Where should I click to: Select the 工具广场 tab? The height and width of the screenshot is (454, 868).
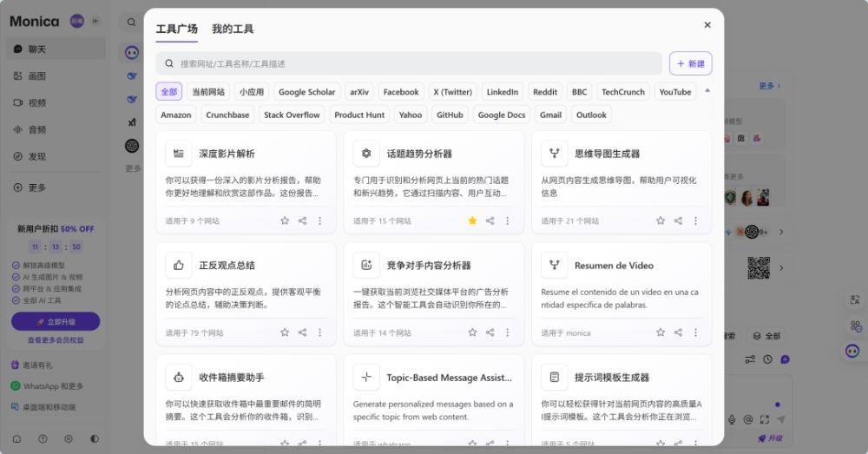pos(176,30)
